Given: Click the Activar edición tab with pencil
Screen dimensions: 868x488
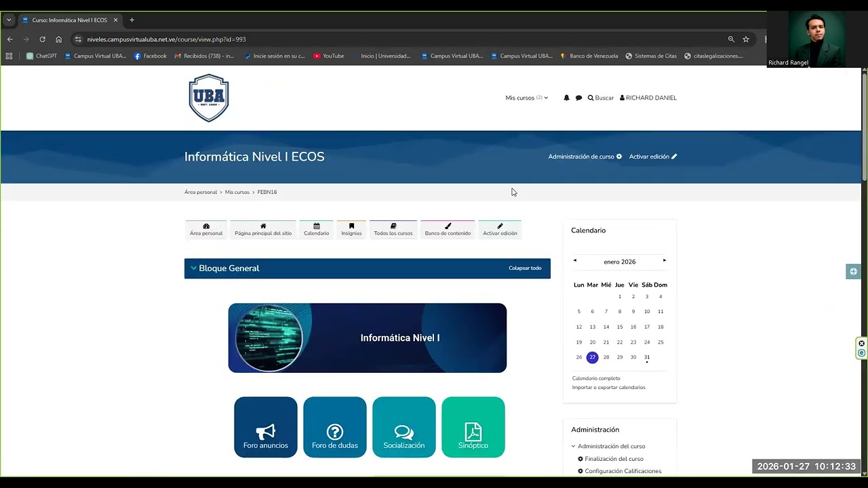Looking at the screenshot, I should pos(500,229).
